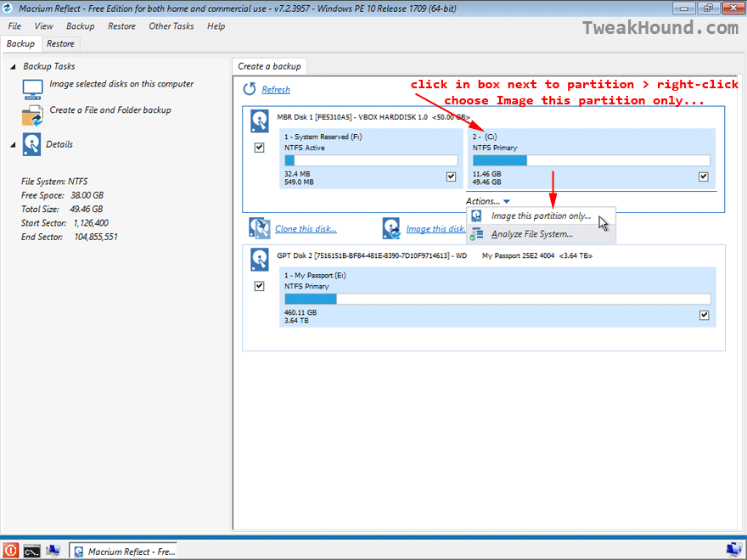
Task: Click the My Passport (E:) usage bar
Action: pyautogui.click(x=497, y=299)
